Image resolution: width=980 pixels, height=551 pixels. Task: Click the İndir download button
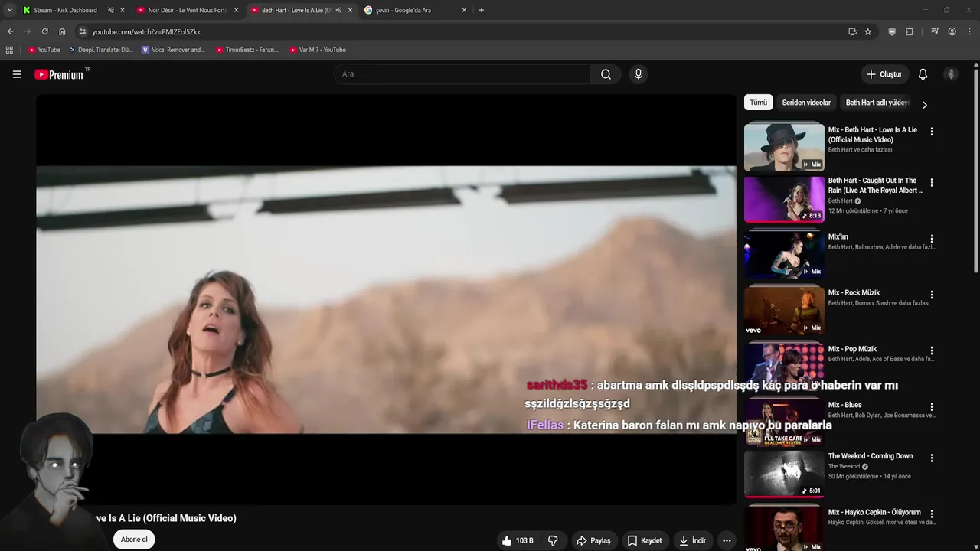(x=692, y=540)
